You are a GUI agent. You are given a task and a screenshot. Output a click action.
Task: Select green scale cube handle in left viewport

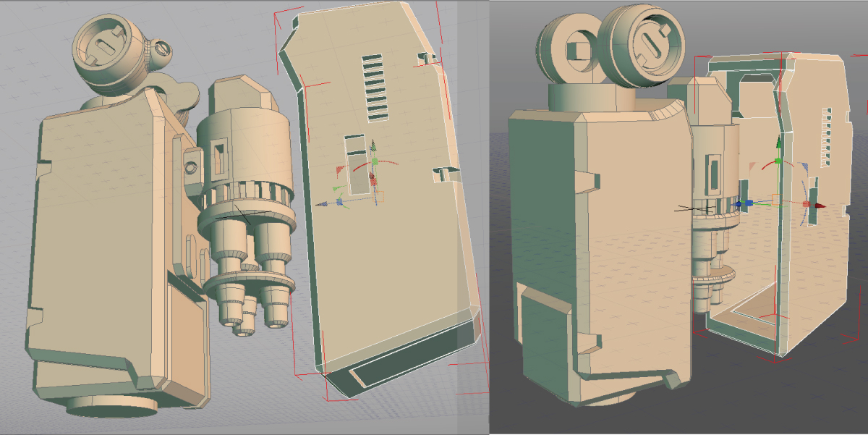pyautogui.click(x=375, y=161)
